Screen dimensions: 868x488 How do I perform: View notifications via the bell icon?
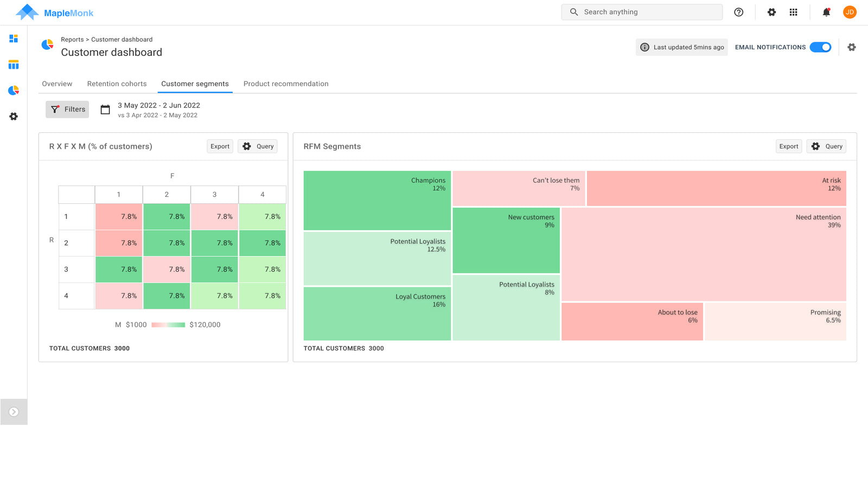[x=826, y=12]
